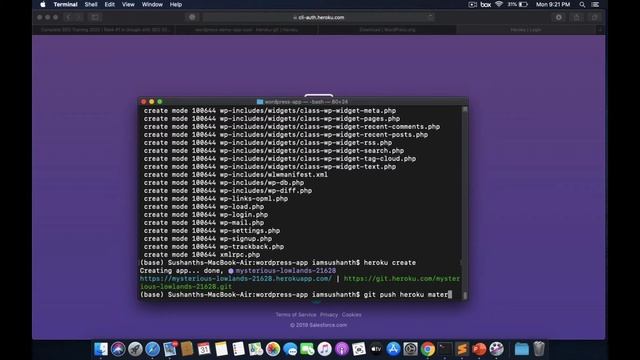
Task: Open Finder from the dock
Action: (101, 349)
